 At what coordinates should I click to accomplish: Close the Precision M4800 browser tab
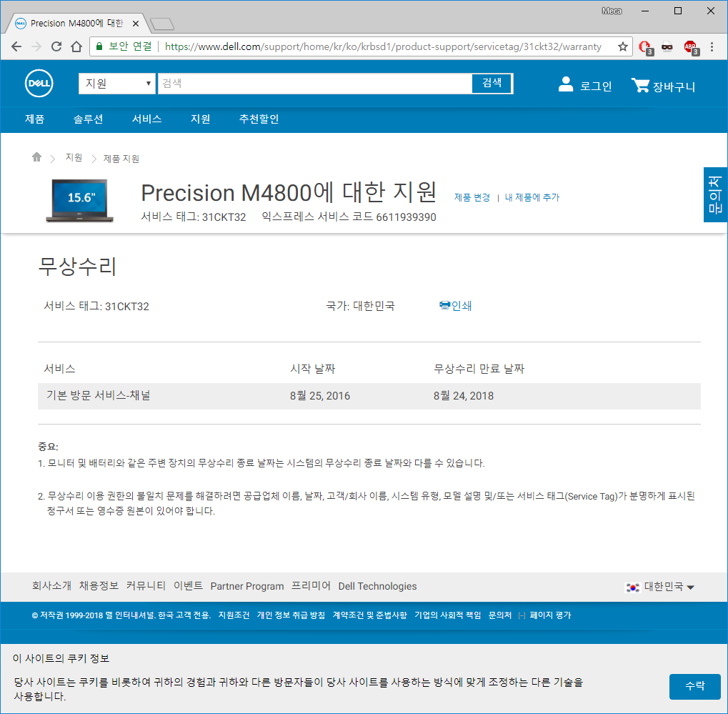[136, 23]
